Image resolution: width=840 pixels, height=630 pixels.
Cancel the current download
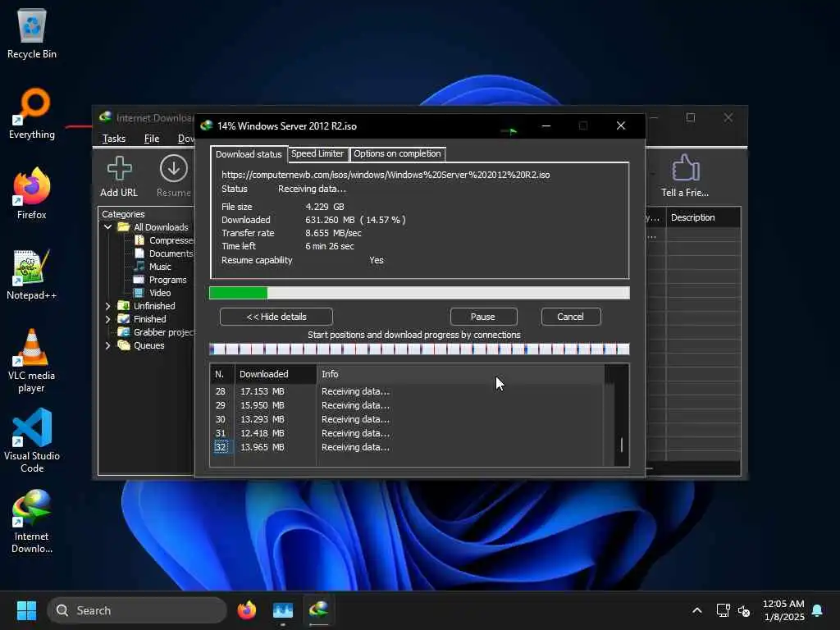571,317
